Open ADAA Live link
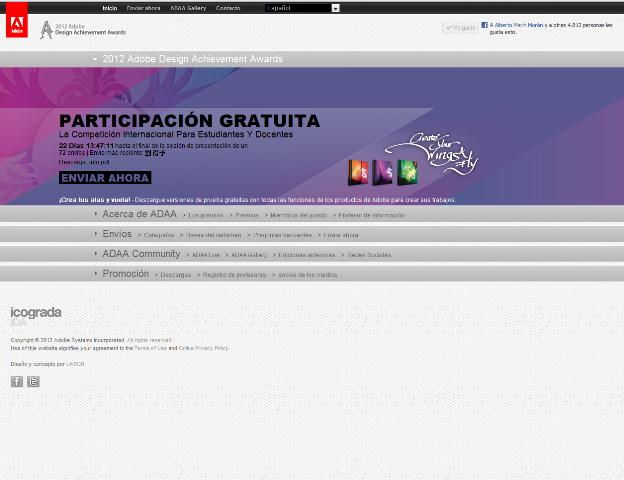Screen dimensions: 624x480 point(206,255)
